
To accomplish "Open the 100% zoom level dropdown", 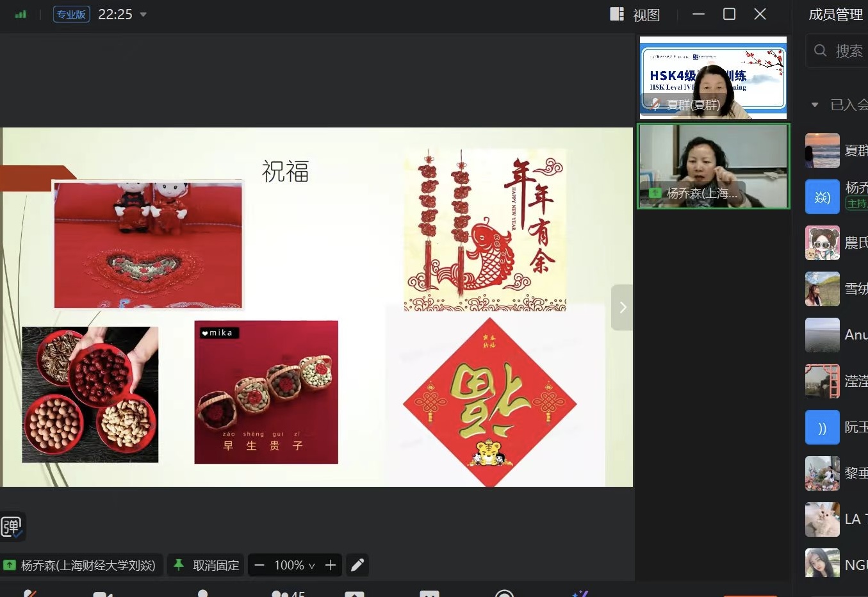I will (x=295, y=565).
